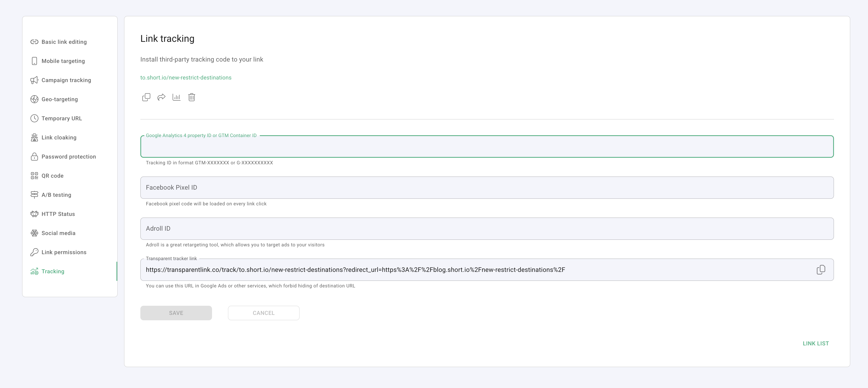Viewport: 868px width, 388px height.
Task: Select the Campaign tracking sidebar icon
Action: (34, 80)
